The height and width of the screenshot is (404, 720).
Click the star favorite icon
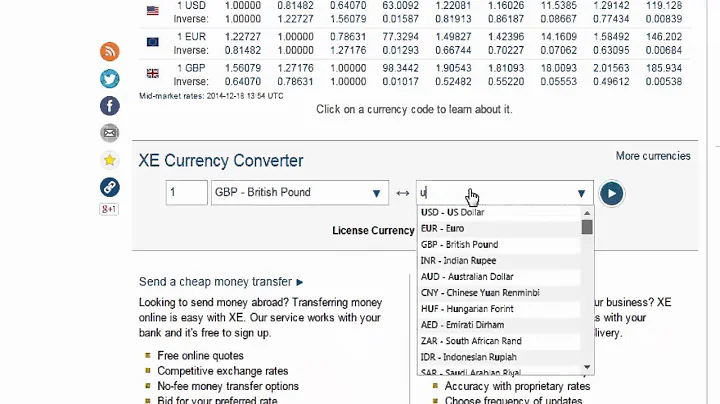coord(110,160)
